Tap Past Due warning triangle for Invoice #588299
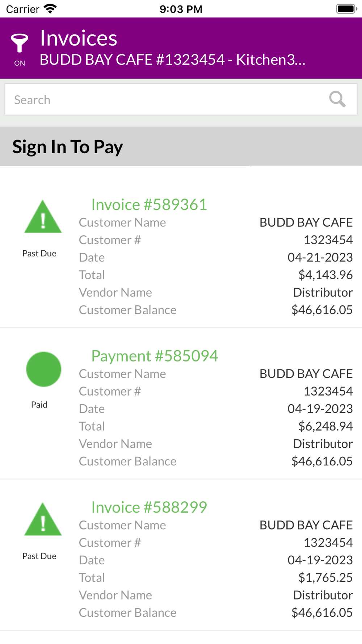 tap(43, 519)
